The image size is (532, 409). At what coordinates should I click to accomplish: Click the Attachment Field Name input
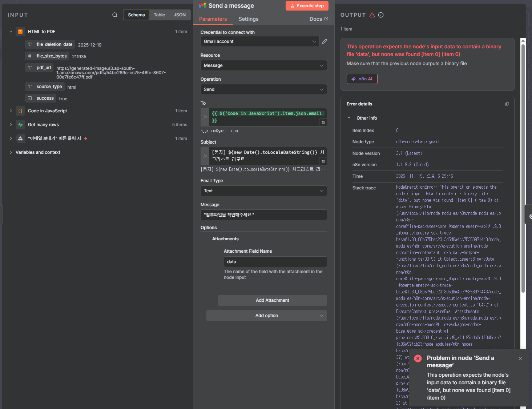tap(275, 262)
